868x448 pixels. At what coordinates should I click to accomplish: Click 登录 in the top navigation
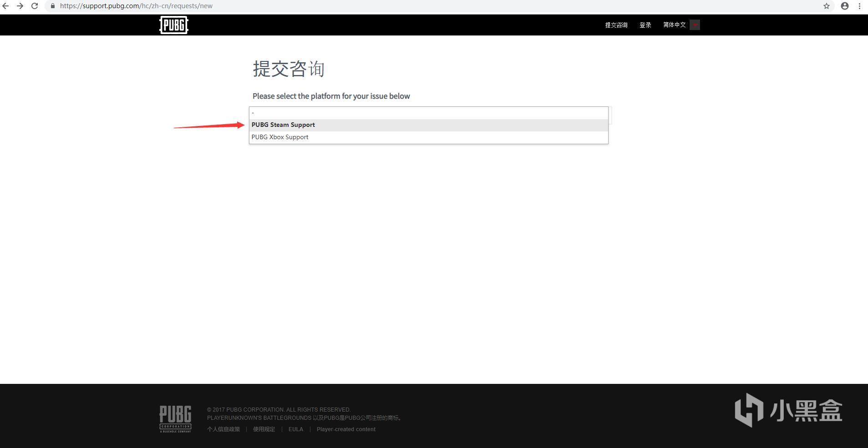click(645, 25)
